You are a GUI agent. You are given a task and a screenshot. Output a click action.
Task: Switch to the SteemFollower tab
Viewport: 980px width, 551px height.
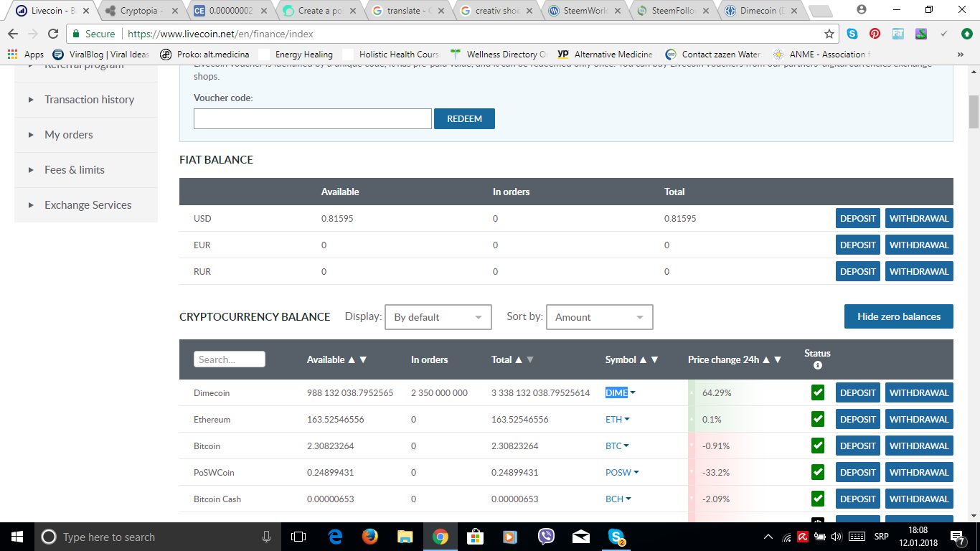(x=673, y=11)
